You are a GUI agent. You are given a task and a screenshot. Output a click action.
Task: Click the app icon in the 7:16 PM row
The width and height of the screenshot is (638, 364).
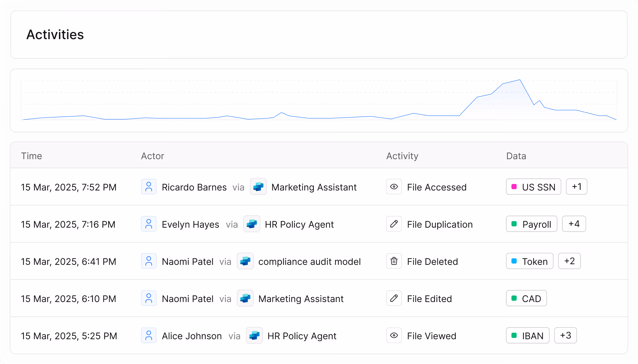(252, 224)
